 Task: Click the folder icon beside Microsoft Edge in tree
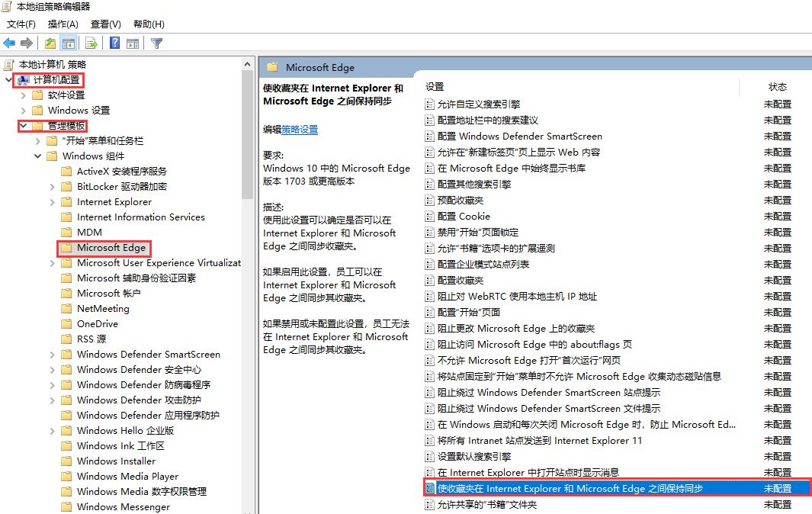tap(66, 248)
